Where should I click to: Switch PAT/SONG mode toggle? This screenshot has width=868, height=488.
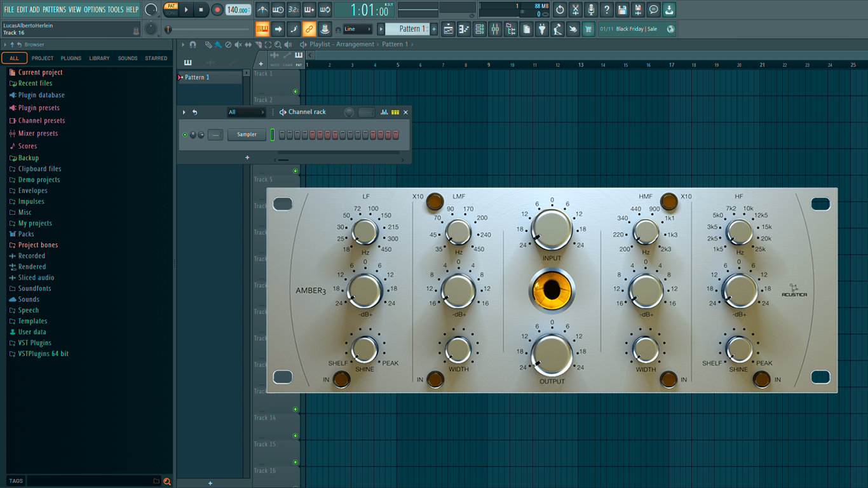171,9
